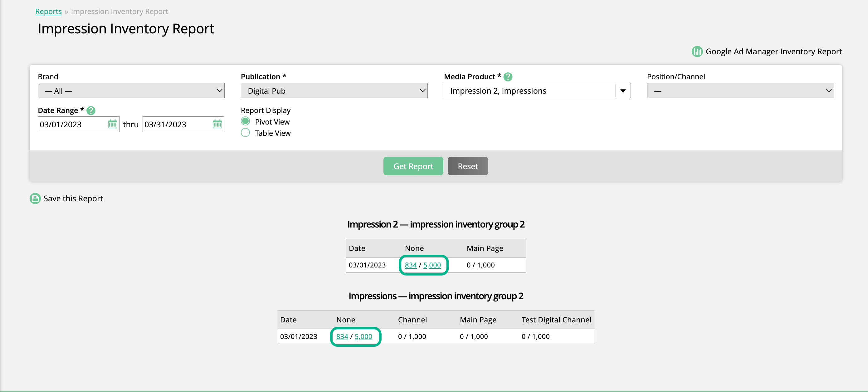Open Google Ad Manager Inventory Report icon

pyautogui.click(x=697, y=51)
